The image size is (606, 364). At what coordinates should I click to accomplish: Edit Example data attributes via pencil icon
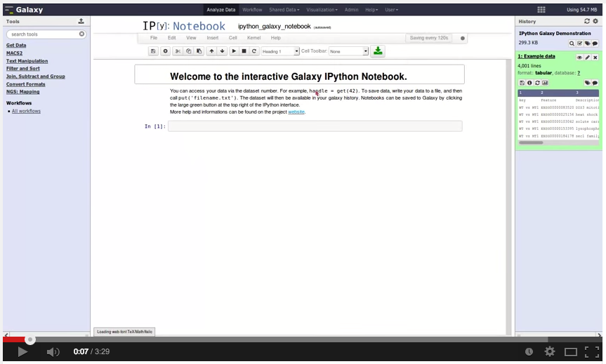coord(588,57)
